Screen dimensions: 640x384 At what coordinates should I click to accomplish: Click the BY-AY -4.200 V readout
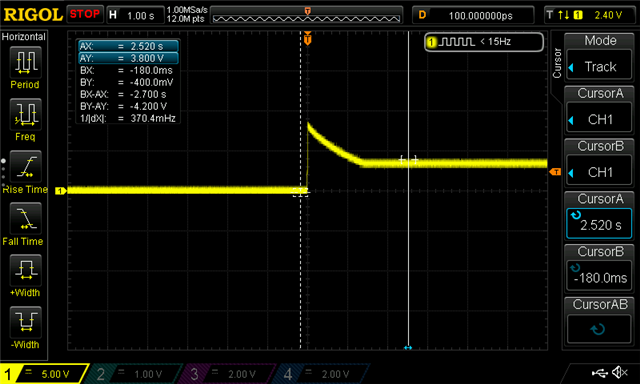tap(123, 107)
